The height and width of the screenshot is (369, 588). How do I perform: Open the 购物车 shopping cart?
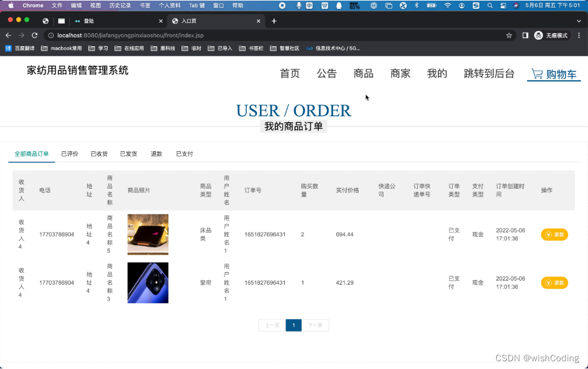(553, 75)
